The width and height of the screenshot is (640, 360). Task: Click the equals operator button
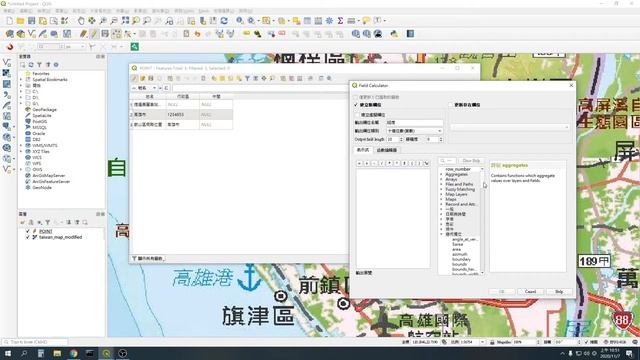pos(359,163)
